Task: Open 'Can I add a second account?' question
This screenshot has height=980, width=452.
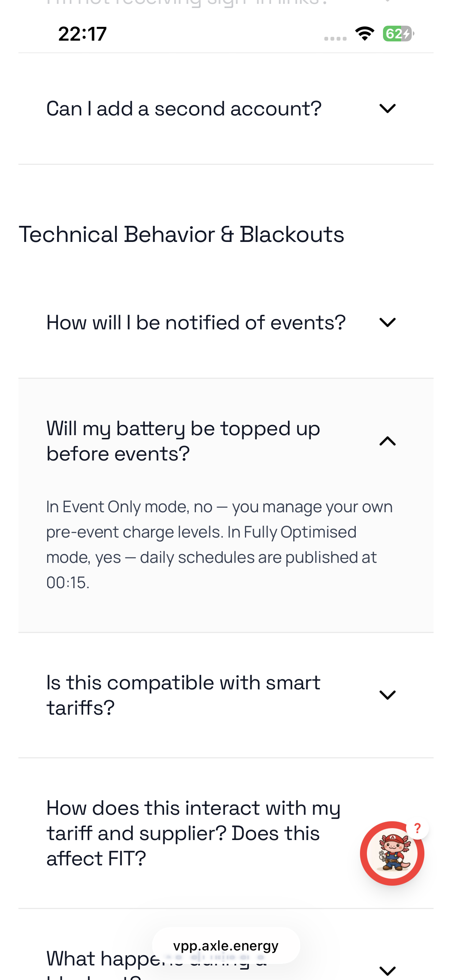Action: 226,109
